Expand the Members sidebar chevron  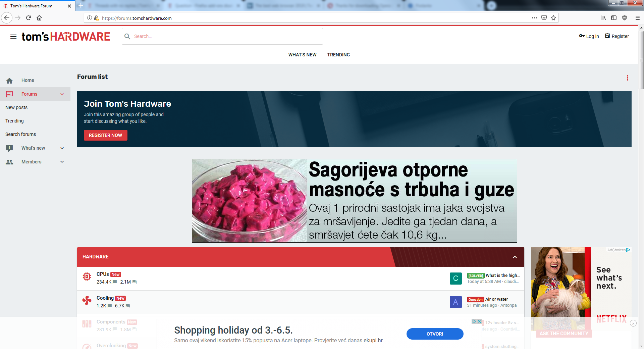pos(62,162)
